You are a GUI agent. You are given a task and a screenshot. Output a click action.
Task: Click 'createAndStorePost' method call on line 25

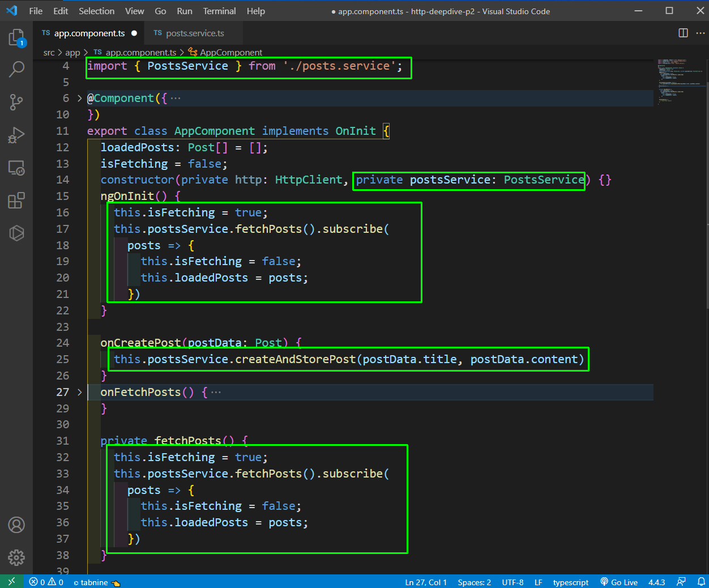[295, 359]
